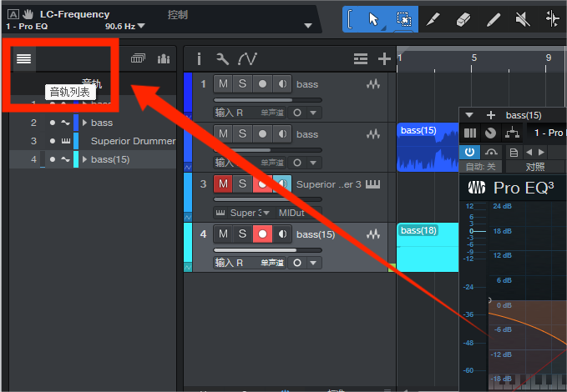Toggle Pro EQ power button
The width and height of the screenshot is (567, 392).
coord(469,152)
